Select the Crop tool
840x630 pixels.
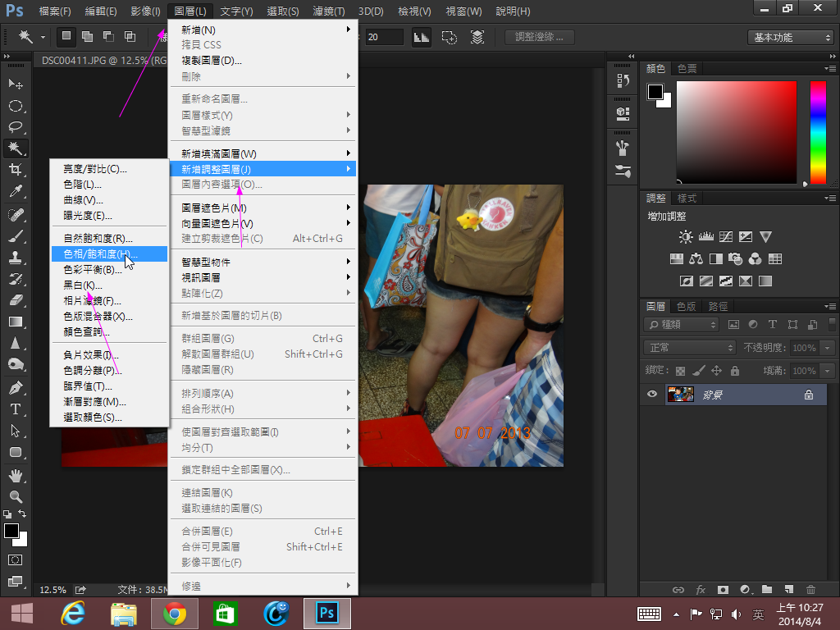click(x=16, y=170)
